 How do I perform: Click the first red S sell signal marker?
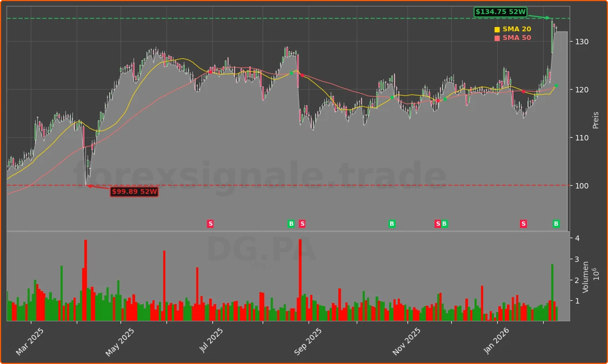pyautogui.click(x=210, y=223)
